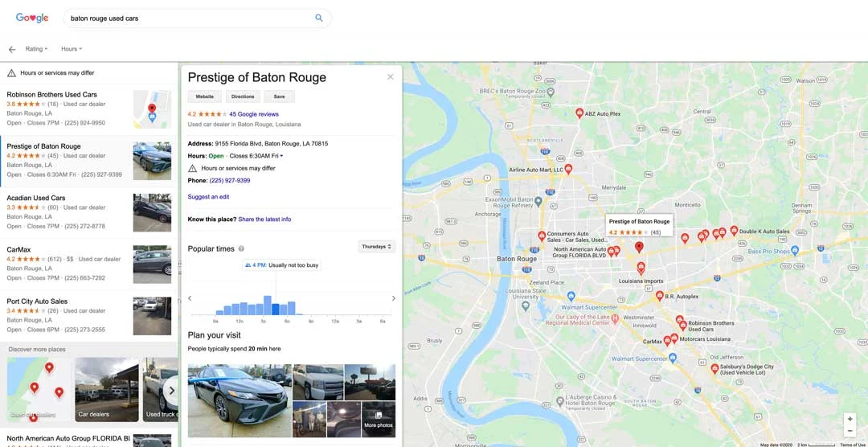Open the Car dealers discover tile
The image size is (868, 447).
coord(107,389)
